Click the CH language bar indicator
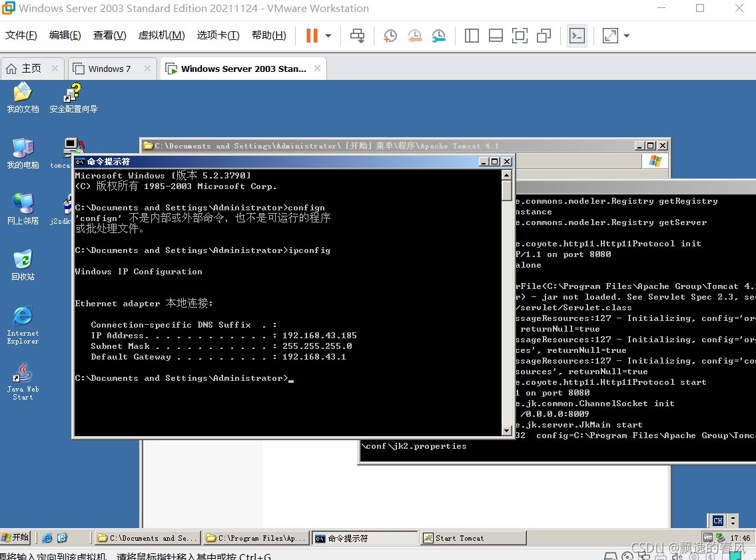Image resolution: width=756 pixels, height=560 pixels. [717, 521]
